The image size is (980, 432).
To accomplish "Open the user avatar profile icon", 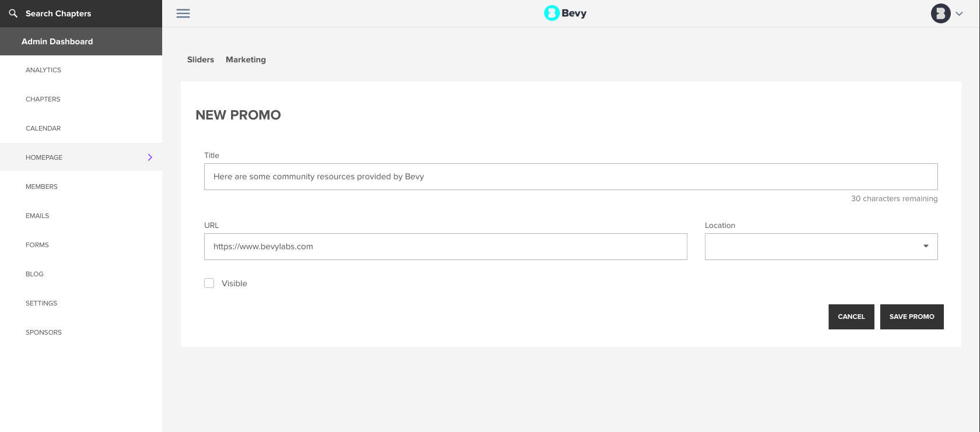I will [x=940, y=13].
